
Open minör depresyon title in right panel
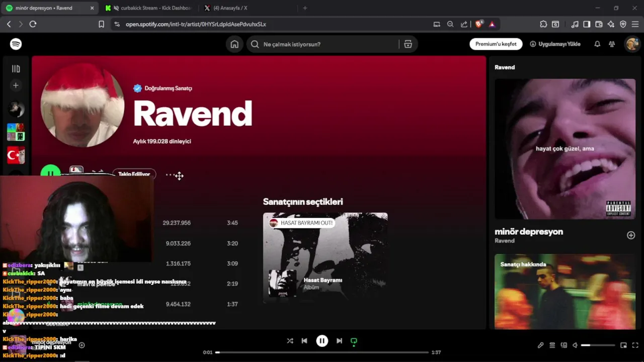529,232
